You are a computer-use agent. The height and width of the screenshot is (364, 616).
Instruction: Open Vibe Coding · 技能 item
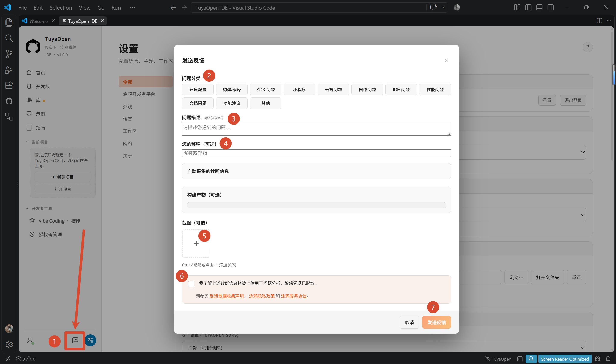(x=59, y=221)
